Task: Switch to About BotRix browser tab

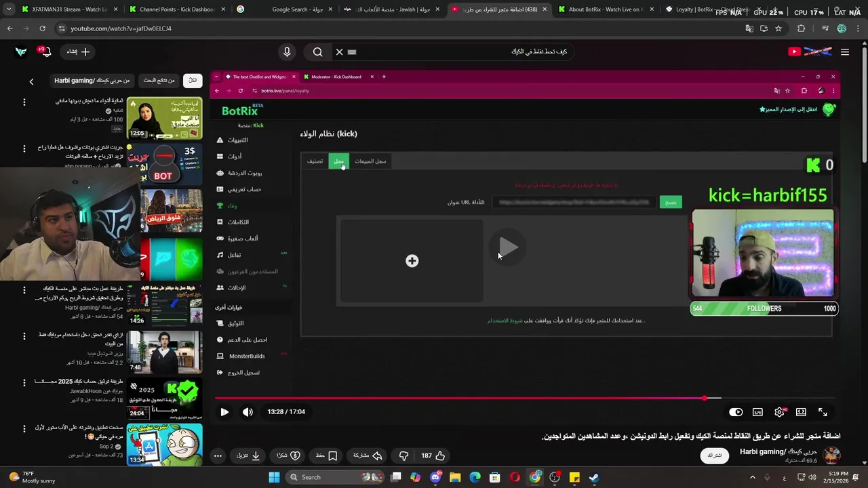Action: coord(606,9)
